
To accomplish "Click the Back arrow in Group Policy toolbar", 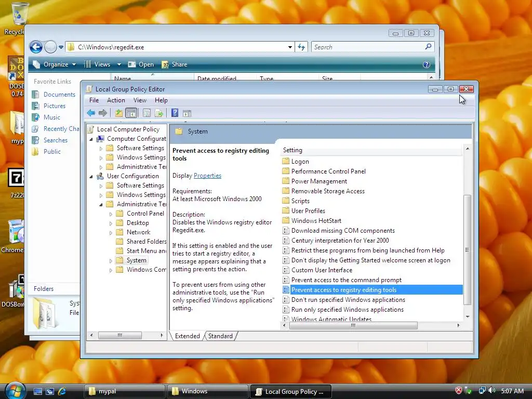I will tap(91, 113).
